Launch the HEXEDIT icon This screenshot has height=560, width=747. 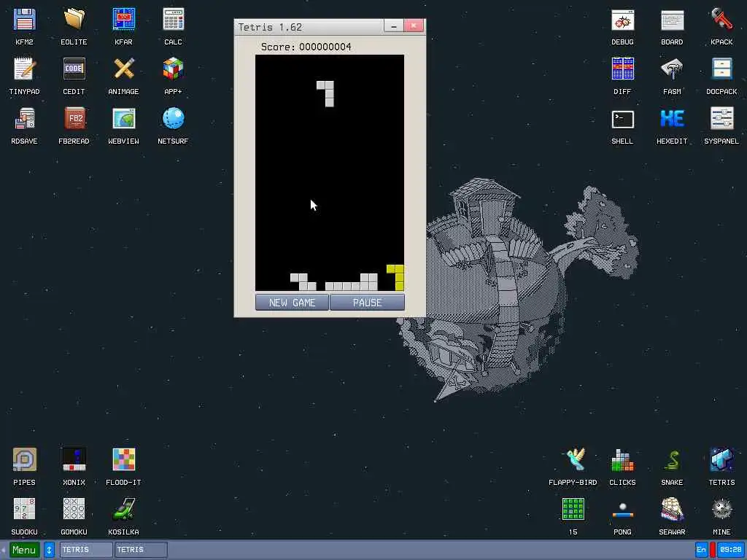672,119
